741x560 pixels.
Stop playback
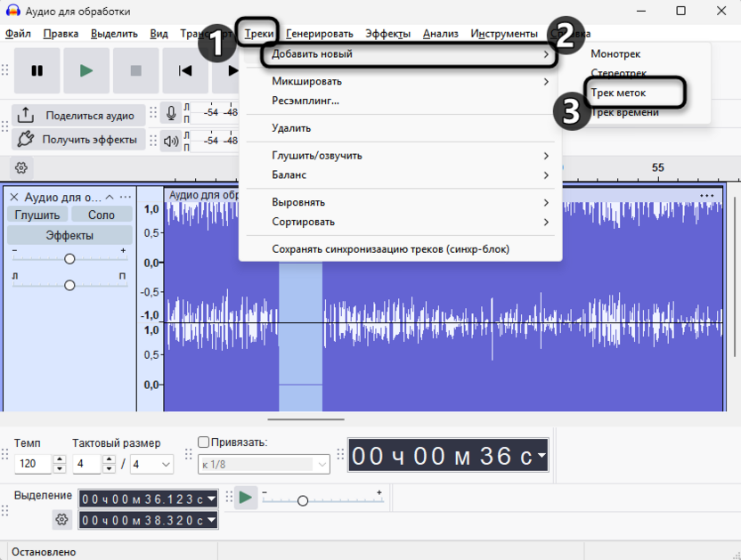(135, 70)
